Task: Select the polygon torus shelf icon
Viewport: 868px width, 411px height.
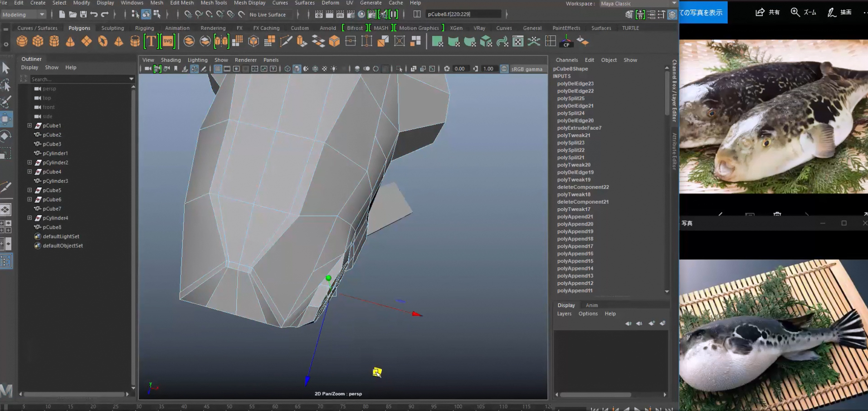Action: pyautogui.click(x=102, y=42)
